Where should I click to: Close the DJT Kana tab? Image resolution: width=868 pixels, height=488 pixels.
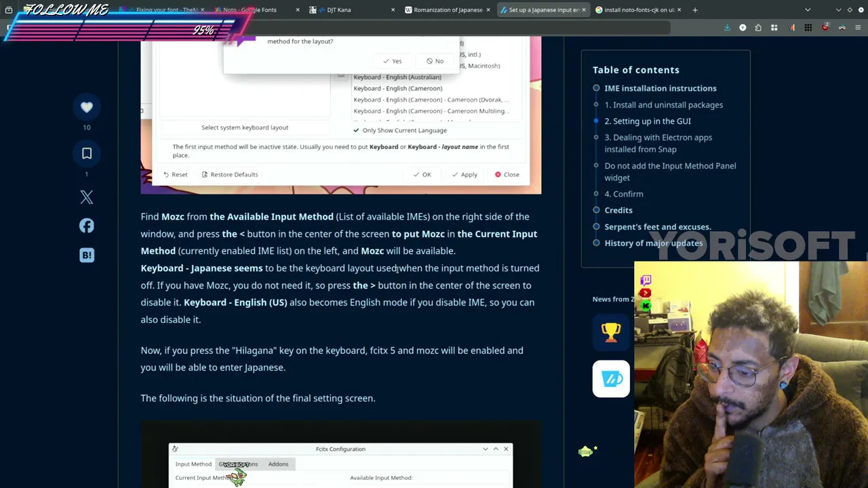click(393, 9)
